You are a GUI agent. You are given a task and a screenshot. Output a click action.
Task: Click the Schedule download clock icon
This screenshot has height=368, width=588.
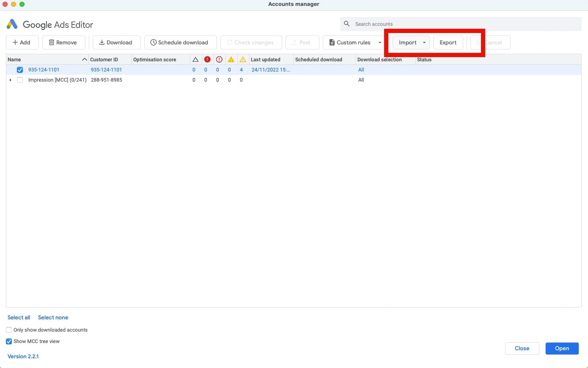coord(154,42)
